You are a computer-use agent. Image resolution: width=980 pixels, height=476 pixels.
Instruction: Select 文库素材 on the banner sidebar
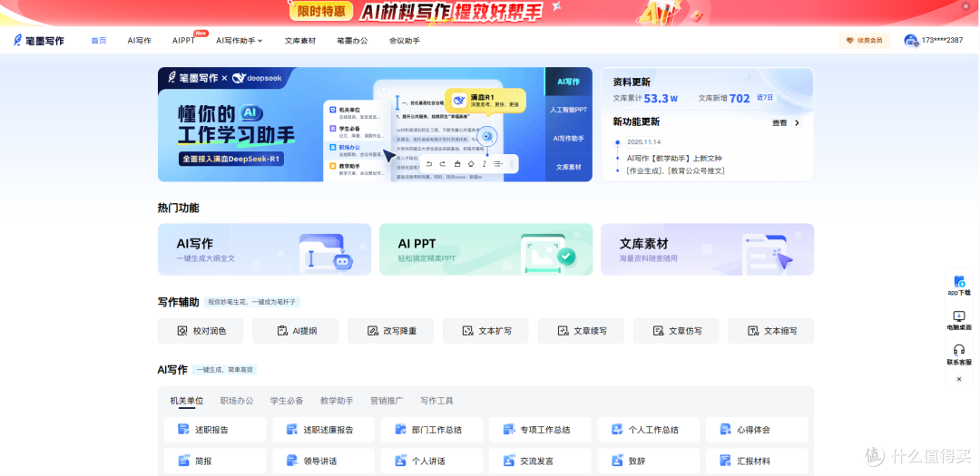point(569,168)
